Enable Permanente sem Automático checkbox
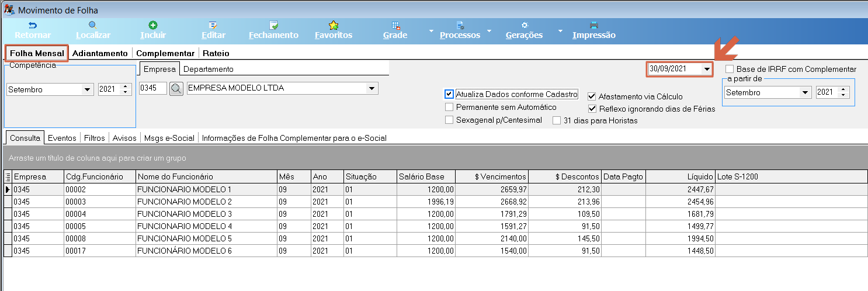Image resolution: width=868 pixels, height=291 pixels. click(x=449, y=107)
